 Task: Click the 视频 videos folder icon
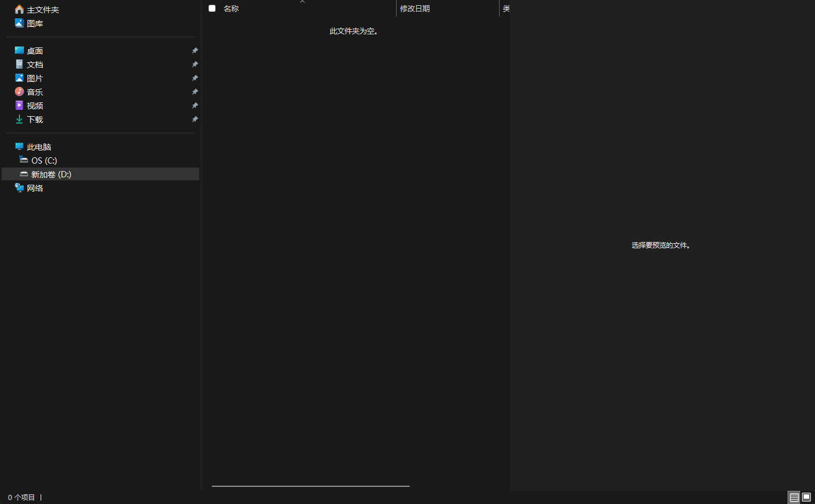click(19, 105)
